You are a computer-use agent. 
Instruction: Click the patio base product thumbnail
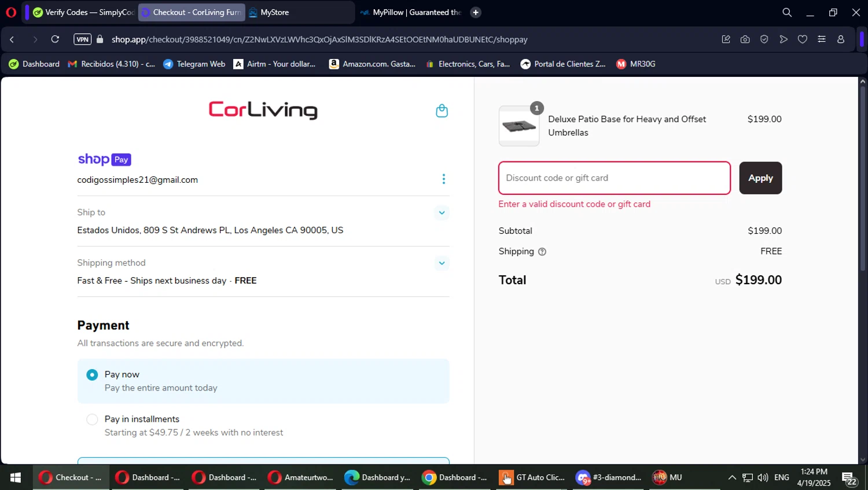tap(519, 126)
